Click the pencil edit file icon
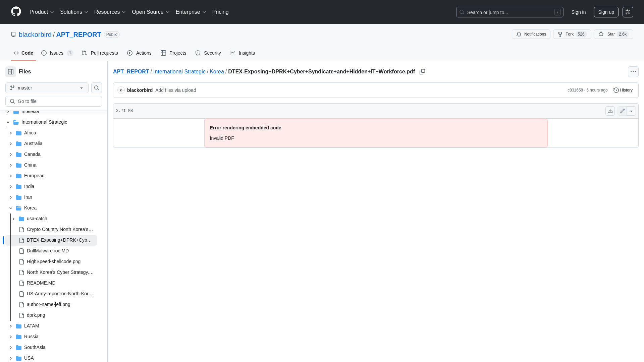644x362 pixels. 622,111
